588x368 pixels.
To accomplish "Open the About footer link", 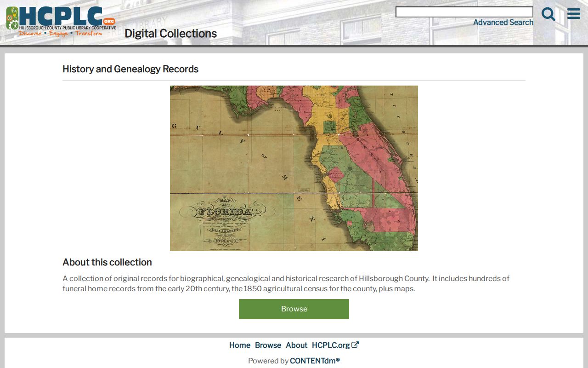I will pyautogui.click(x=296, y=345).
